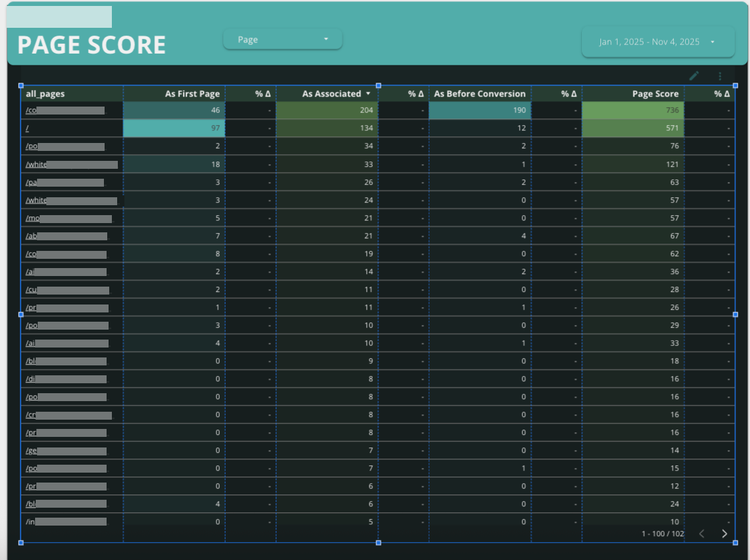Click the date range dropdown arrow
750x560 pixels.
tap(714, 41)
